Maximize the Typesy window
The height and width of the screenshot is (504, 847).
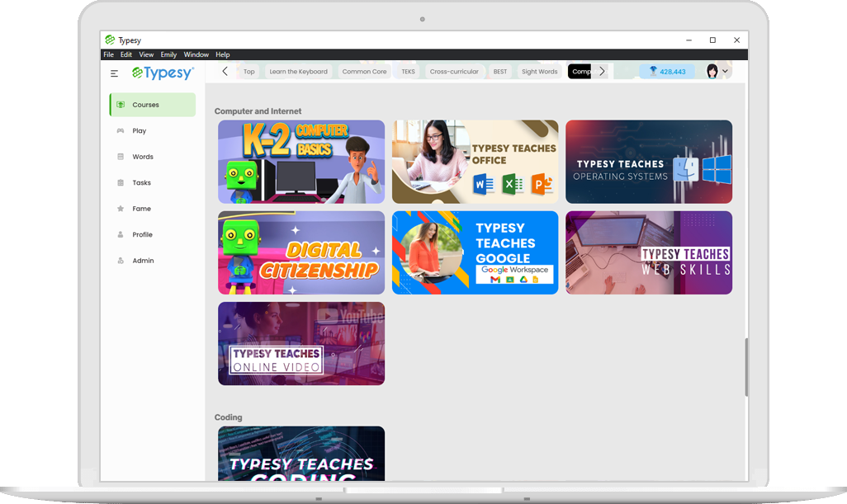tap(712, 40)
